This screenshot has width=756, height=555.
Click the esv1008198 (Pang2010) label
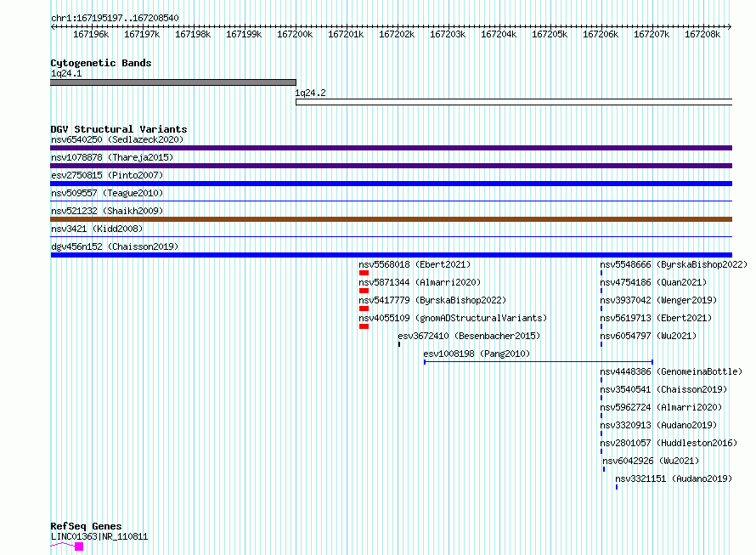click(x=477, y=354)
